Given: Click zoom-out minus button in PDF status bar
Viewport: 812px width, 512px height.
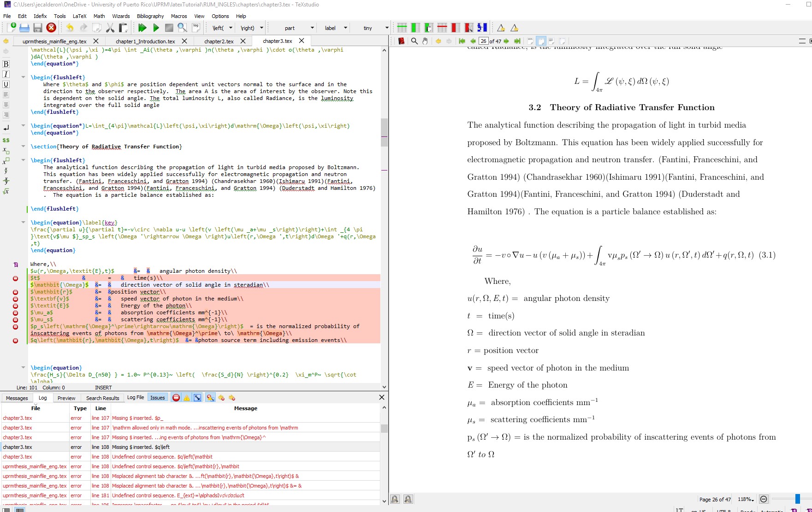Looking at the screenshot, I should (x=764, y=499).
